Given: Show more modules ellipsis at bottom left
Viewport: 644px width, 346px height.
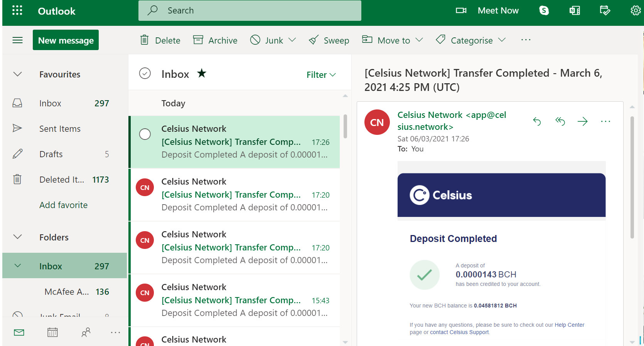Looking at the screenshot, I should 115,332.
